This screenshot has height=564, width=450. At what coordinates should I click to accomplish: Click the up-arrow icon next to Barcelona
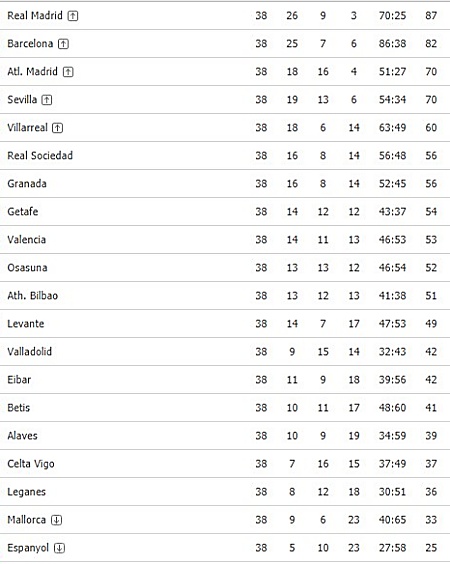pyautogui.click(x=63, y=44)
